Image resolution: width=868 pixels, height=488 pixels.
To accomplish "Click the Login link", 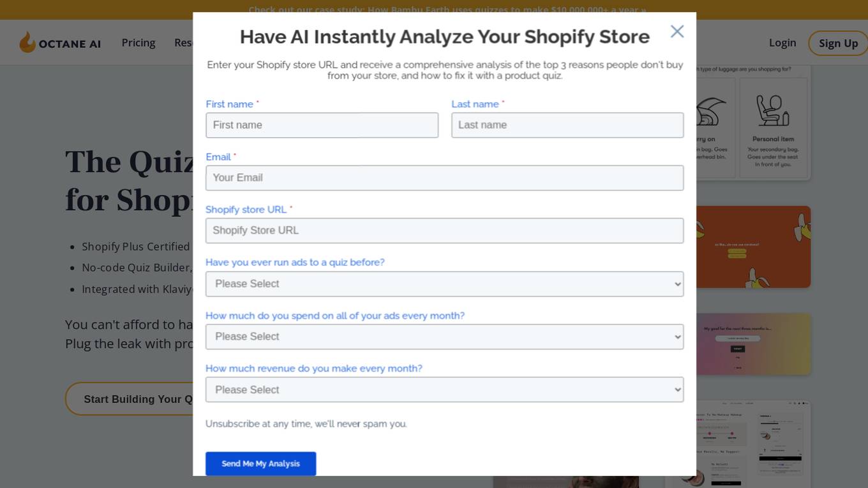I will 782,43.
